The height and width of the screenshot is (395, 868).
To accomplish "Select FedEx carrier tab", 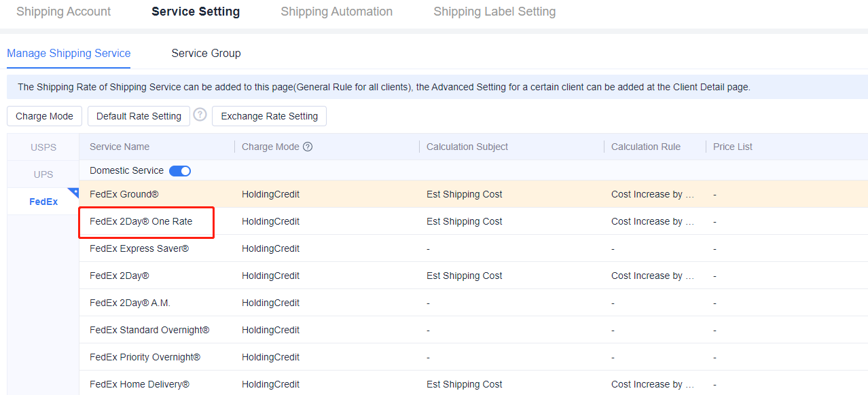I will point(43,202).
